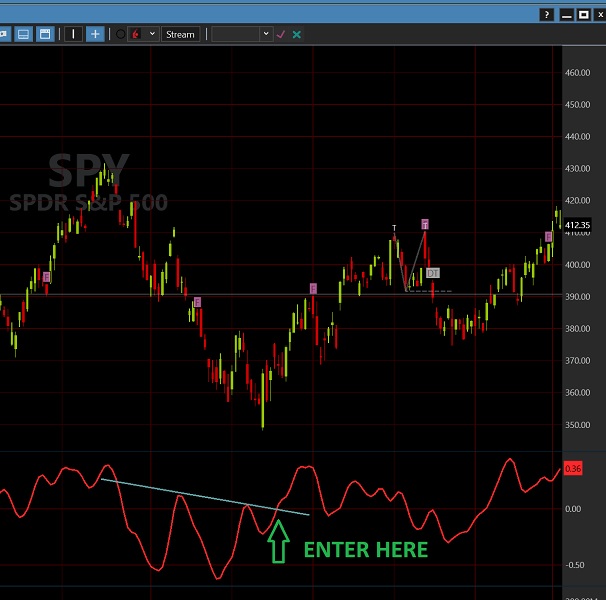The image size is (606, 600).
Task: Click the F marker just below 390
Action: 197,302
